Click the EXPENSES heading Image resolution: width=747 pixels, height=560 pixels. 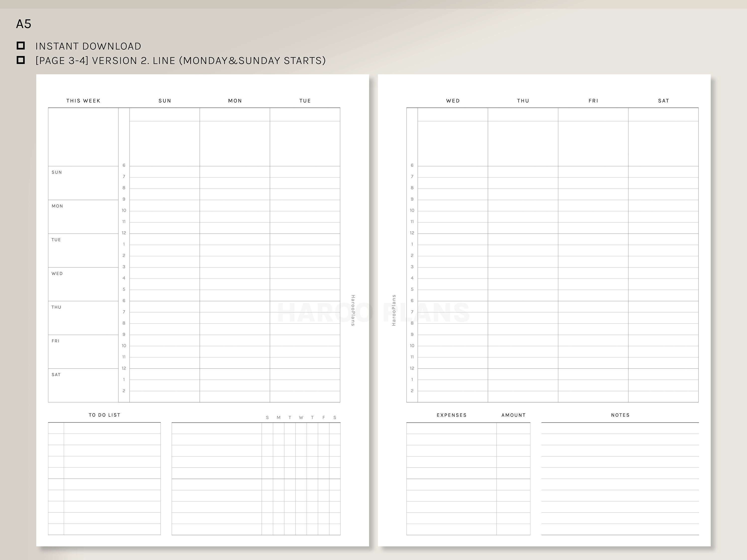[451, 415]
